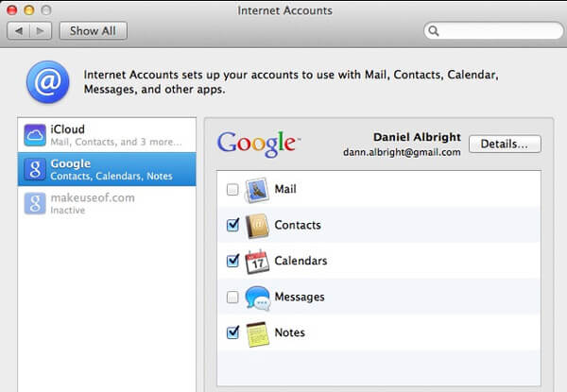Click the yellow Notes pad icon
567x392 pixels.
(257, 333)
